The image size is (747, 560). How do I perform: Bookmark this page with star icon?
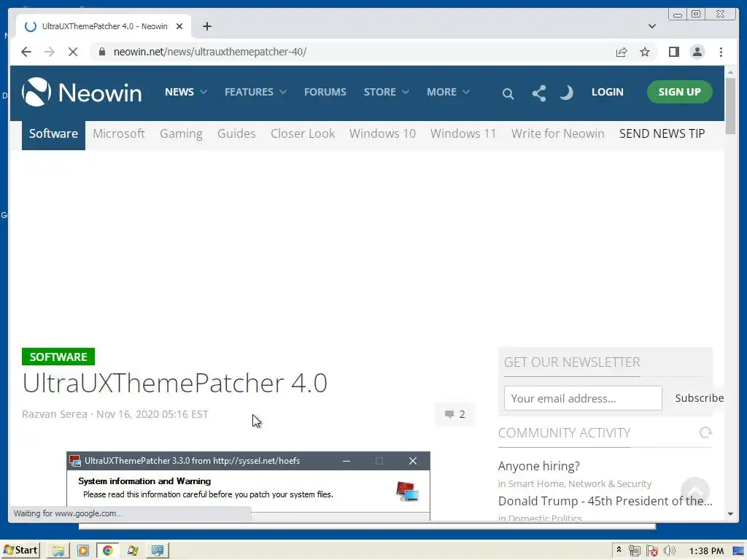645,52
